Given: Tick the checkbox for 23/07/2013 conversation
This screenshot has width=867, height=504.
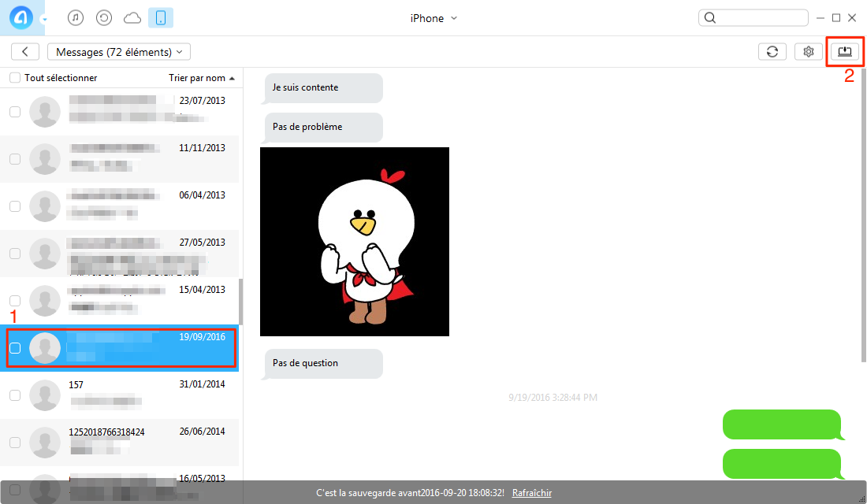Looking at the screenshot, I should click(x=15, y=112).
